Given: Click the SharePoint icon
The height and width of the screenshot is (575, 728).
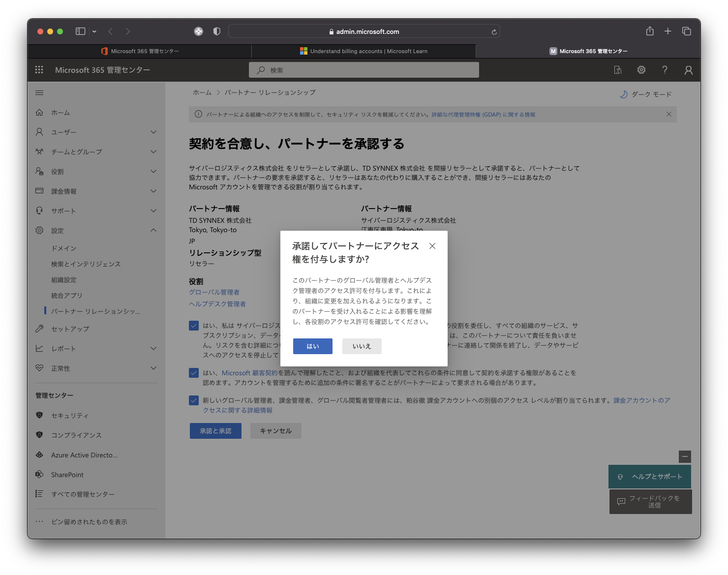Looking at the screenshot, I should [39, 475].
